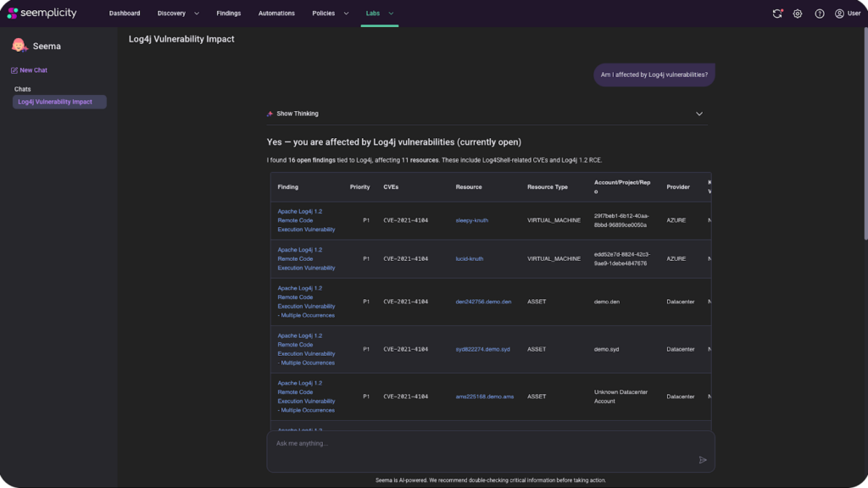The image size is (868, 488).
Task: Open the Automations page
Action: (276, 14)
